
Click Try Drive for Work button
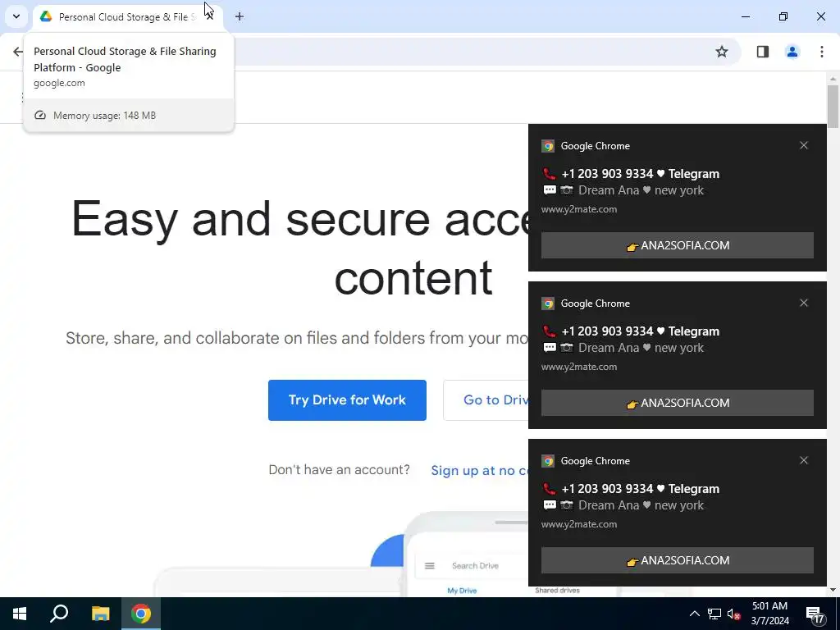(347, 400)
